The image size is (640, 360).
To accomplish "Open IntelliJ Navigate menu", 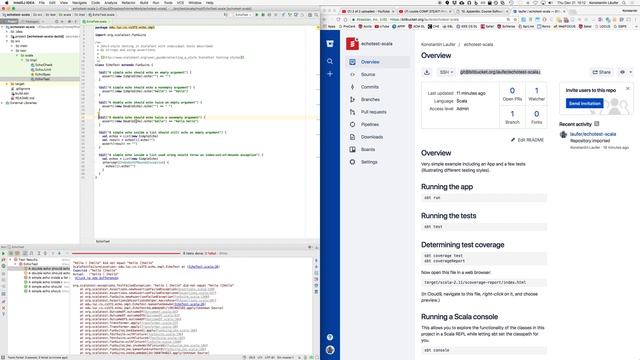I will (80, 2).
